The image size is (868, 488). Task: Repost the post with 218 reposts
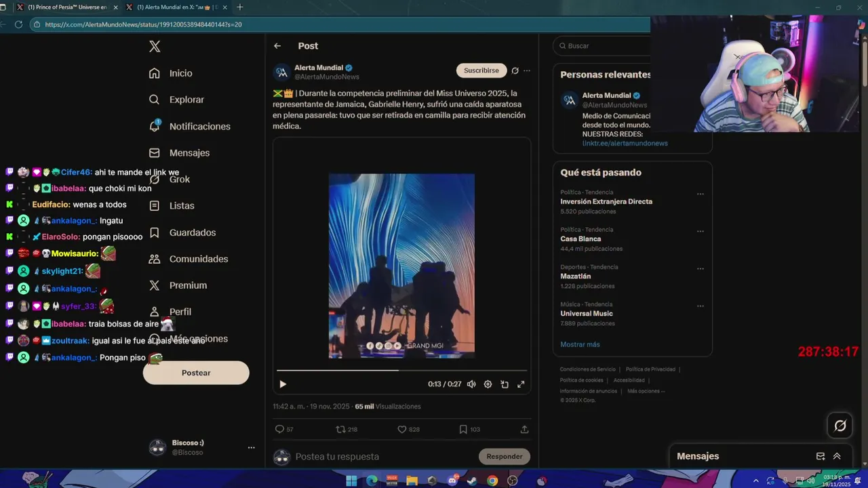coord(347,429)
